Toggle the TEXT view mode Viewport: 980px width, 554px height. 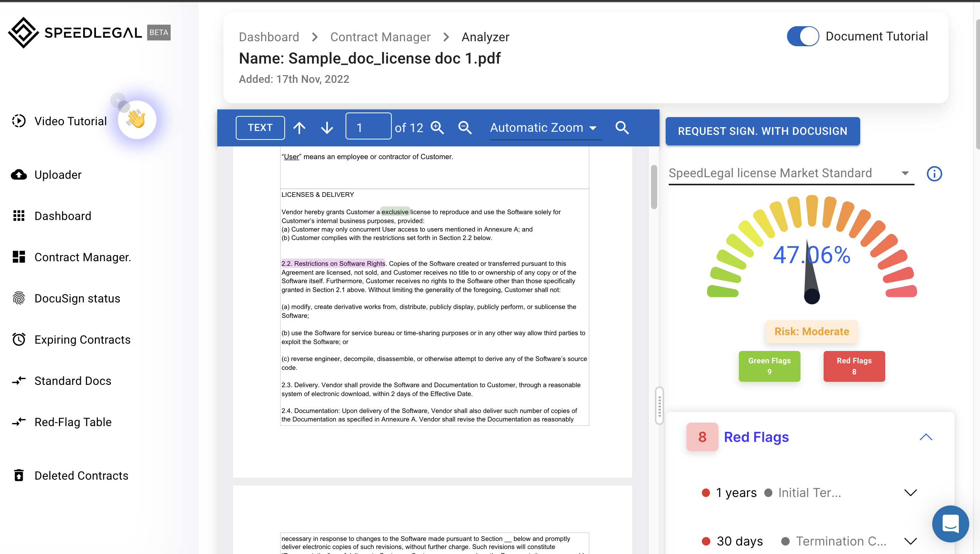click(260, 128)
